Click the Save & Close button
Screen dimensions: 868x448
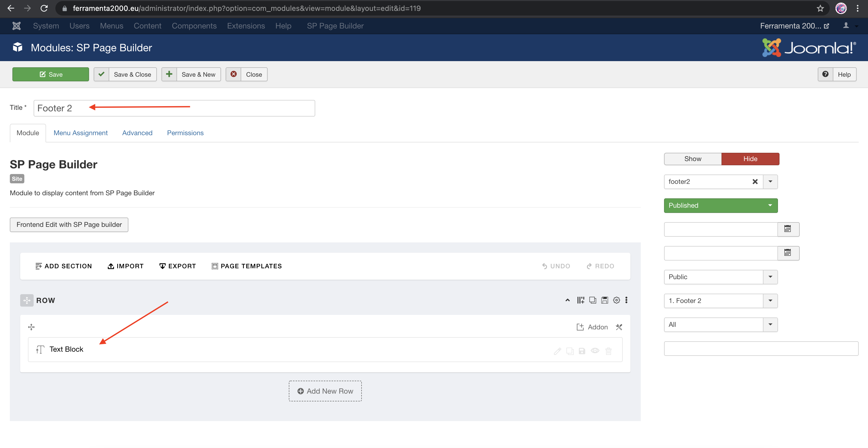click(125, 75)
